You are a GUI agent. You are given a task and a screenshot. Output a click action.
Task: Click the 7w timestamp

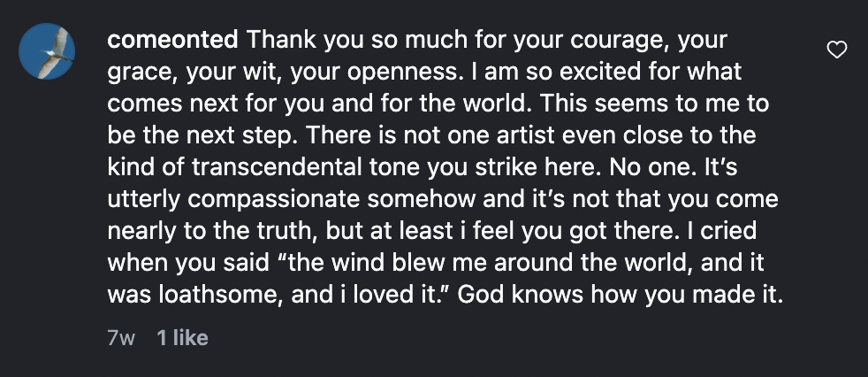pyautogui.click(x=121, y=337)
